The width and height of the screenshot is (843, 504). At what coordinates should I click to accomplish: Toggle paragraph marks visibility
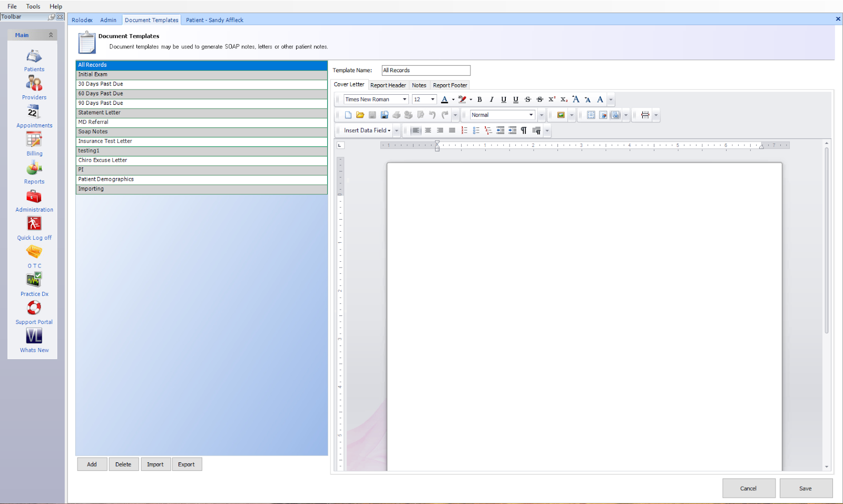click(523, 131)
